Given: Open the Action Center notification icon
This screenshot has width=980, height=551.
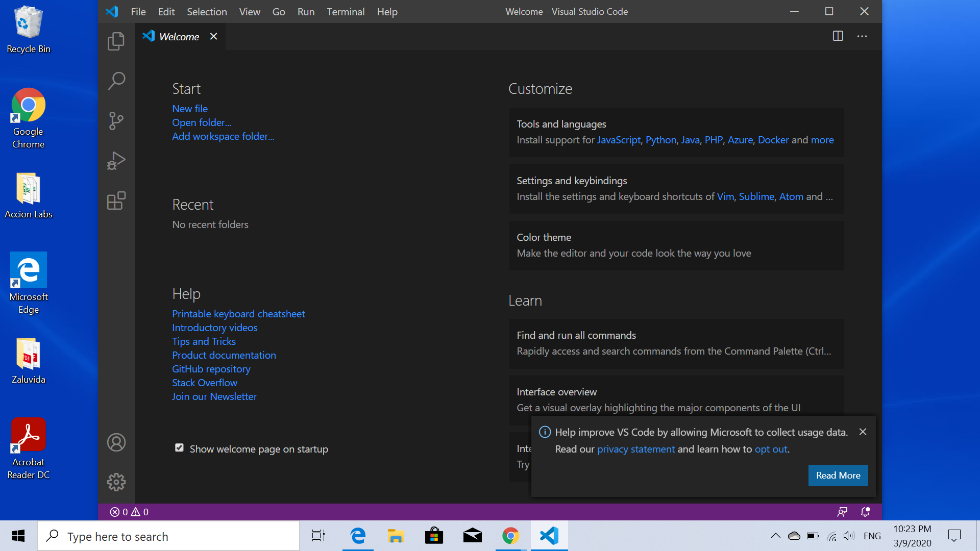Looking at the screenshot, I should 954,536.
